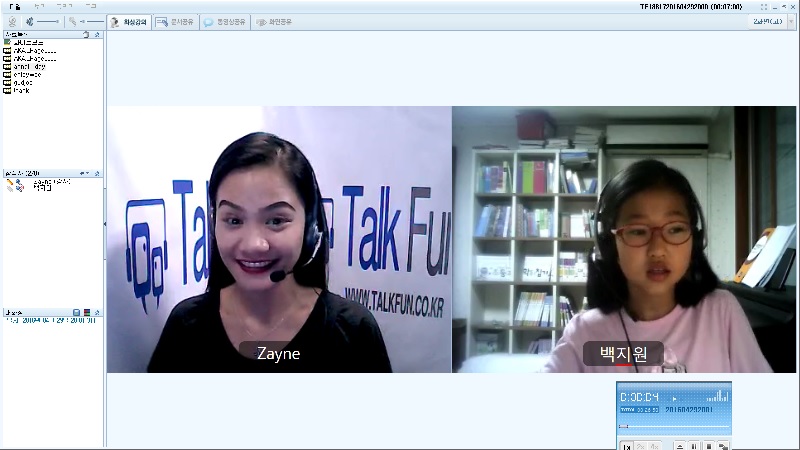Select 4x playback speed
The width and height of the screenshot is (800, 450).
(655, 445)
